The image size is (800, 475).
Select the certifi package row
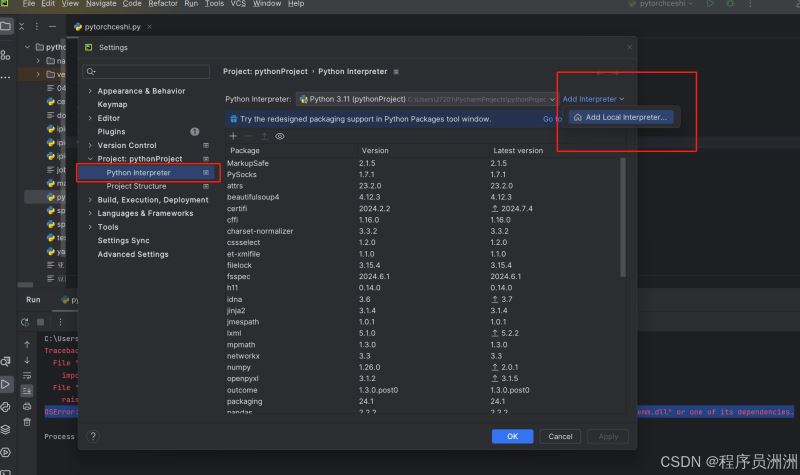[x=422, y=209]
